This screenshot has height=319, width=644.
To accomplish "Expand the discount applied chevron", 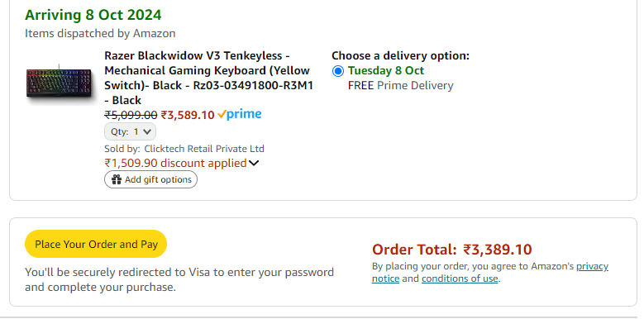I will coord(254,164).
